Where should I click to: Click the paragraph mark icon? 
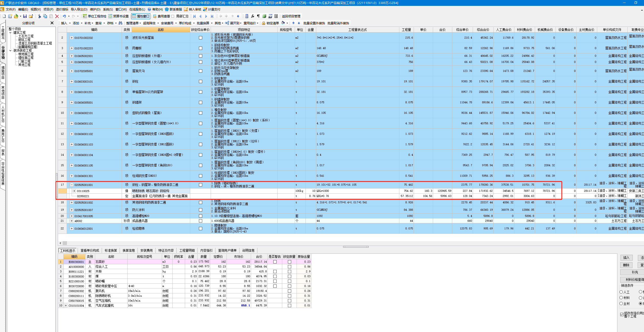(258, 16)
